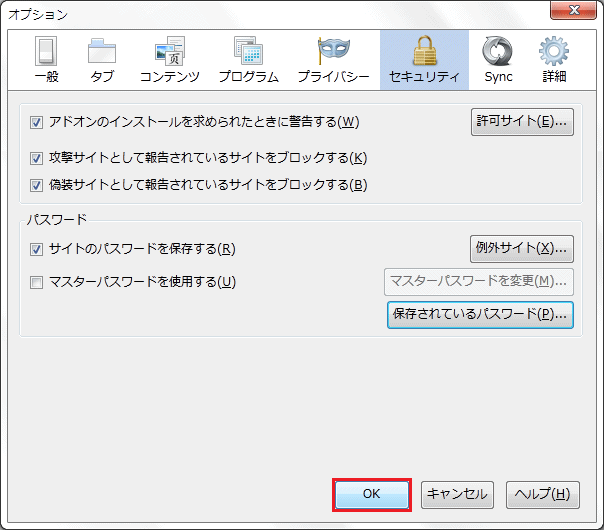Click the 許可サイト(E)... button
Viewport: 604px width, 530px height.
pos(522,122)
